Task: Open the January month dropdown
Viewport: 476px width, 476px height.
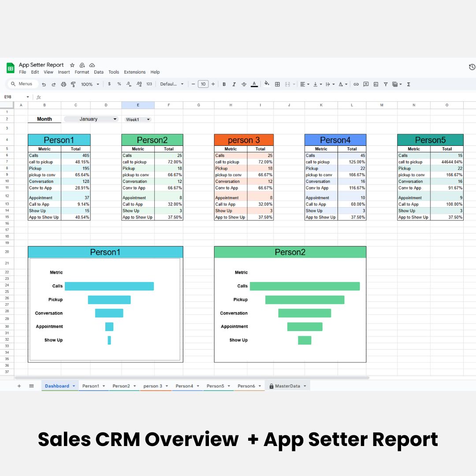Action: point(91,119)
